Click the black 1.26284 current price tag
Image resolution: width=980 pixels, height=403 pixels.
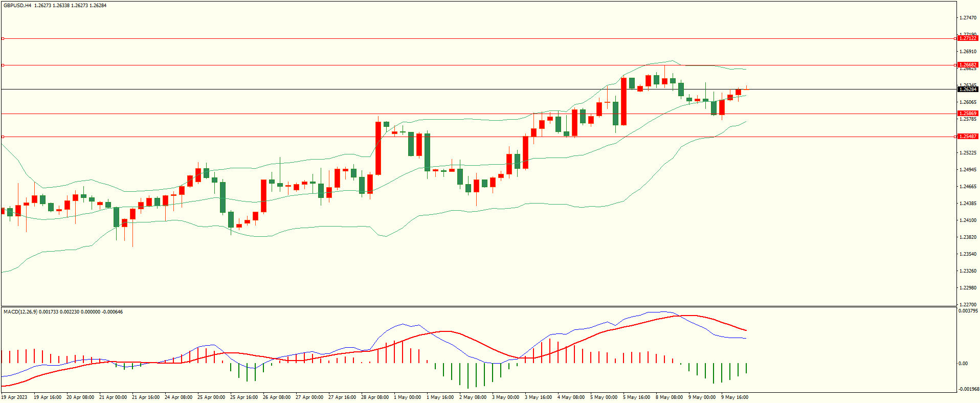[x=968, y=89]
